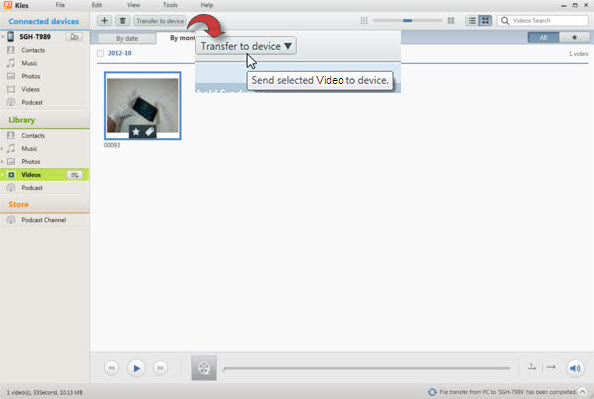Open Library Contacts
This screenshot has width=594, height=399.
(x=33, y=135)
